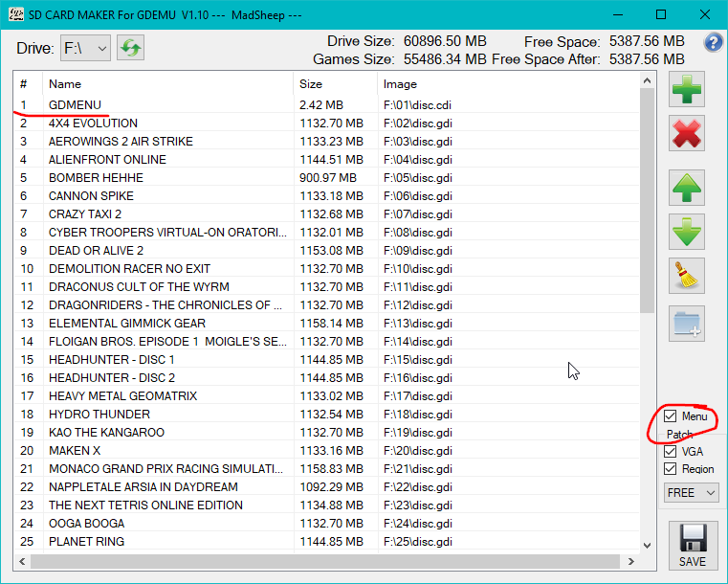This screenshot has height=584, width=728.
Task: Select AEROWINGS 2 AIR STRIKE entry
Action: [326, 142]
